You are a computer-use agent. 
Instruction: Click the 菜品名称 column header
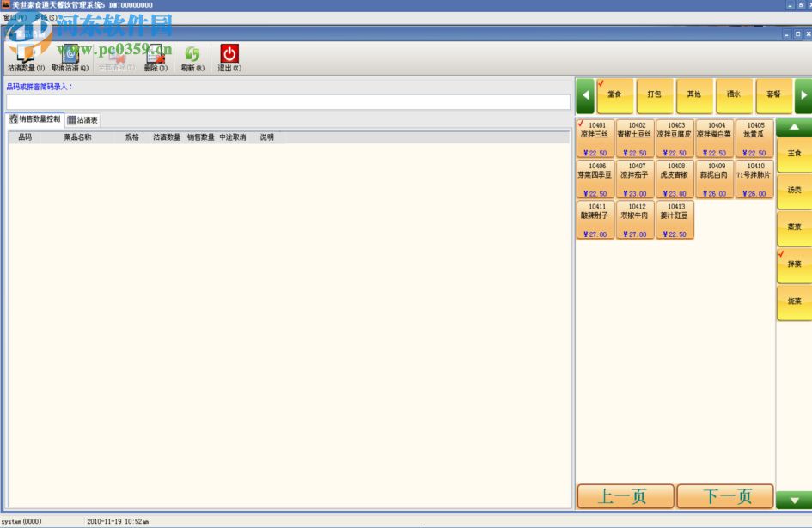tap(77, 137)
